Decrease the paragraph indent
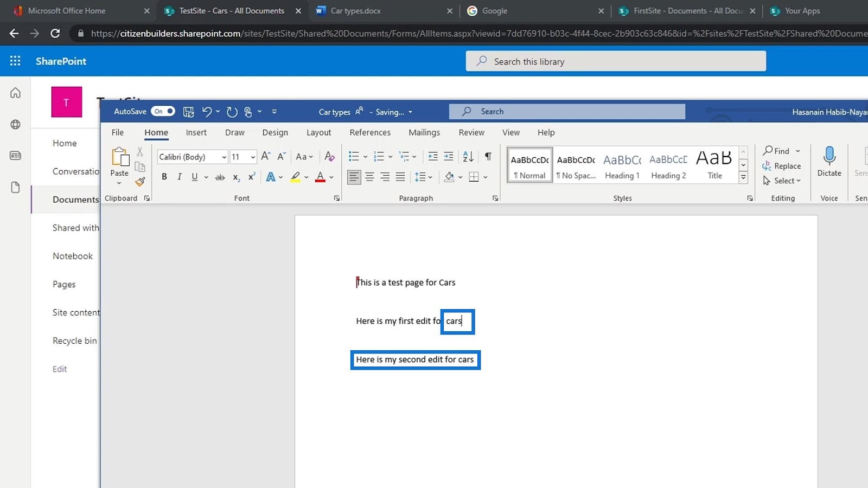Image resolution: width=868 pixels, height=488 pixels. (433, 157)
